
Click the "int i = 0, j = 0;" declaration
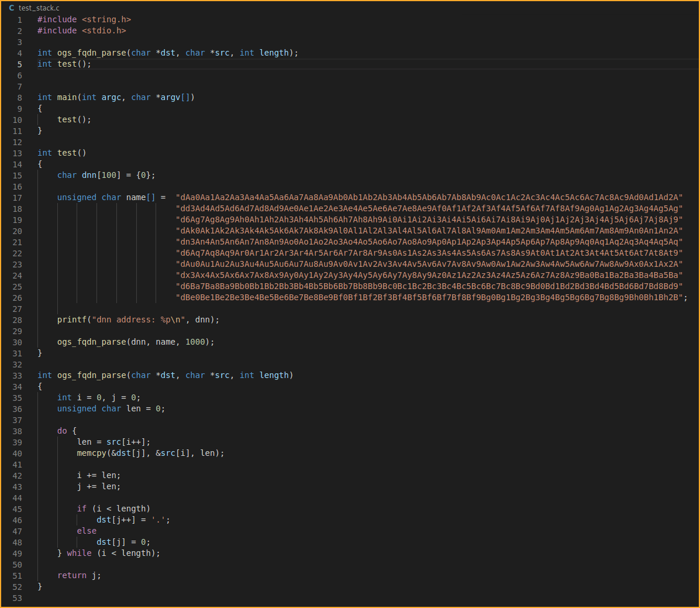[98, 398]
